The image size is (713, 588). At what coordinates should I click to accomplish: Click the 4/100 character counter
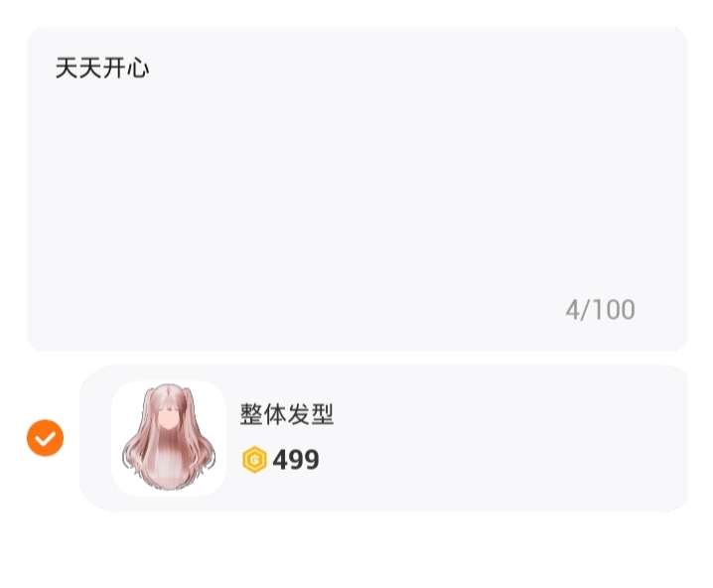(x=600, y=310)
